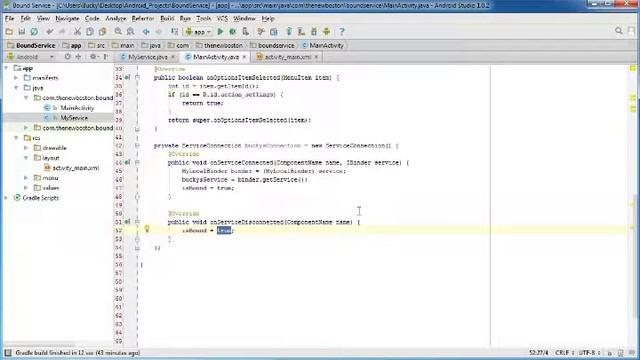Click the Synchronize toolbar icon

point(34,31)
